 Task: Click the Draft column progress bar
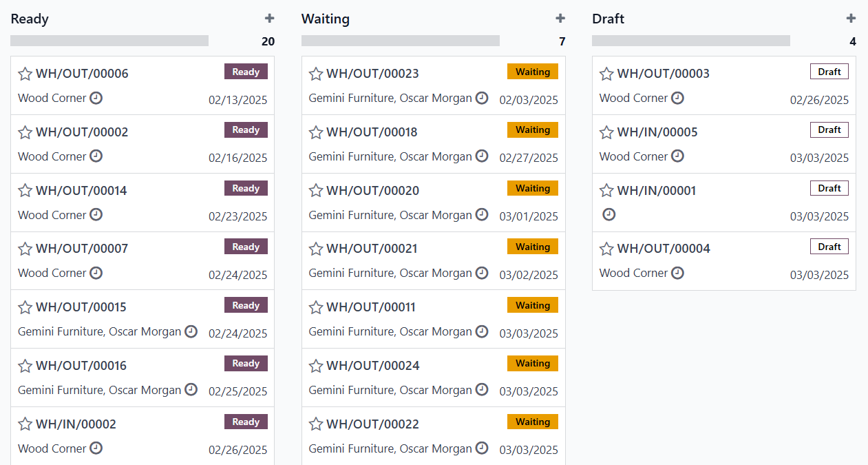pos(691,41)
